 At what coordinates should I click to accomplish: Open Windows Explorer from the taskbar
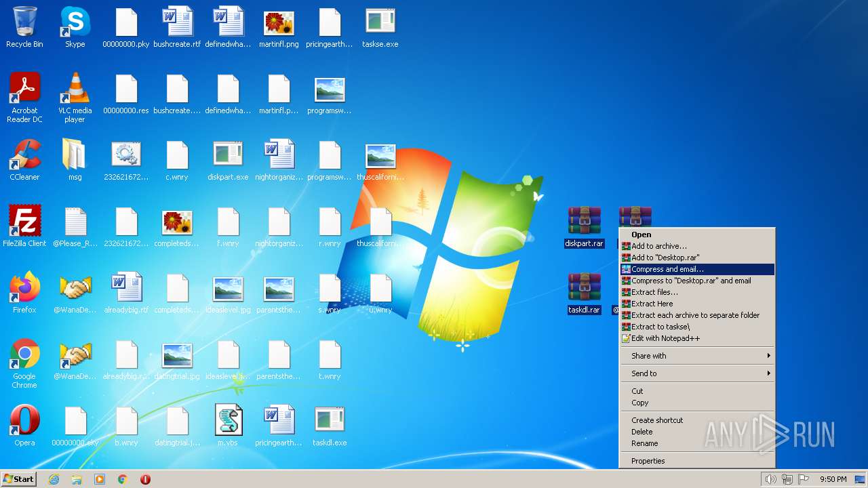tap(77, 479)
